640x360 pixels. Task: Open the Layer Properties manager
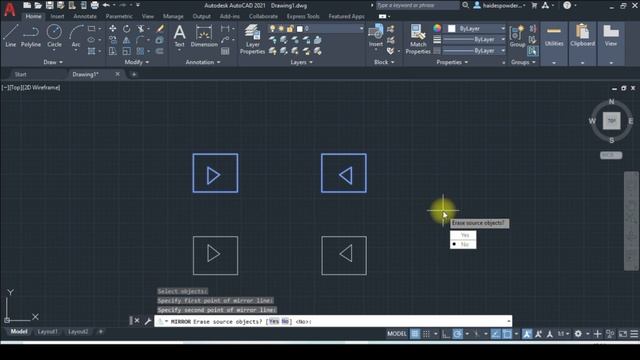point(252,39)
